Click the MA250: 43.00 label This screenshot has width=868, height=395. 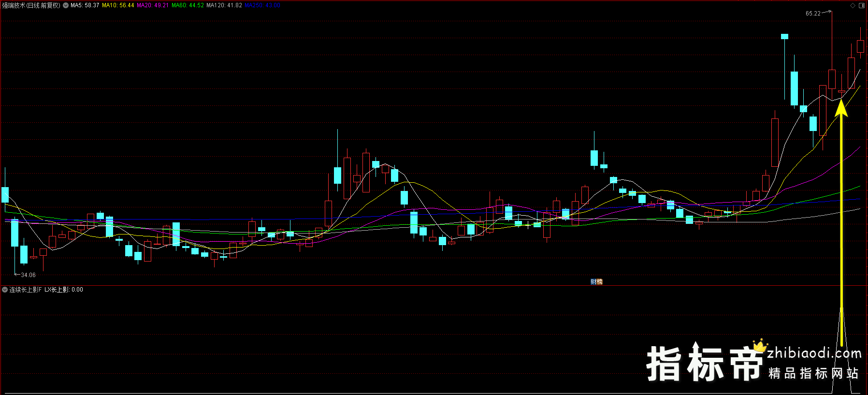[x=262, y=5]
